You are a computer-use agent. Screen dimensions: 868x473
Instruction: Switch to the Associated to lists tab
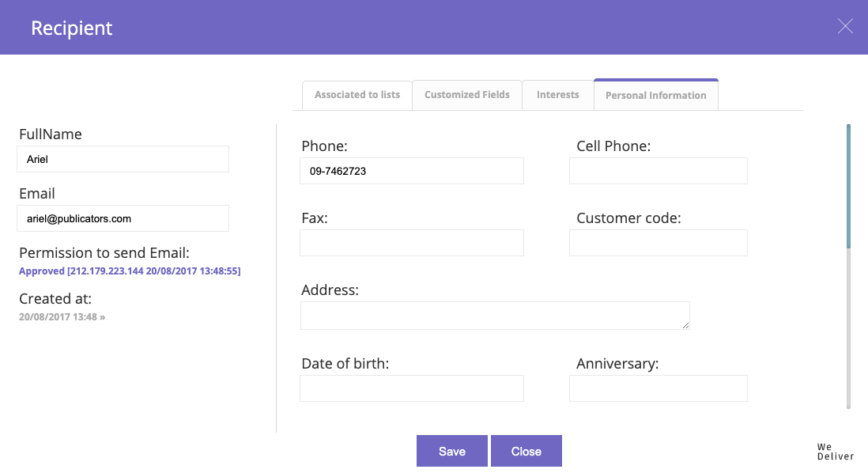(357, 95)
